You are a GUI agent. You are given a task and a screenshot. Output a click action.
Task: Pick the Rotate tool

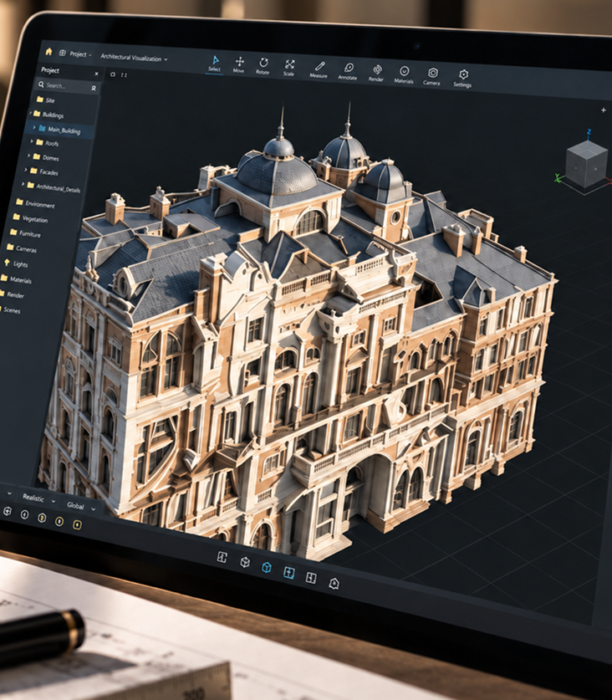click(x=263, y=66)
